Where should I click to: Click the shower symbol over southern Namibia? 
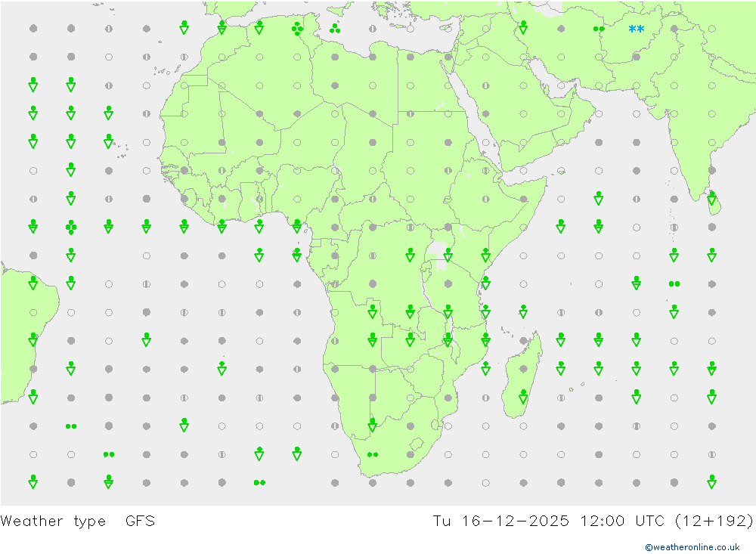[x=372, y=424]
